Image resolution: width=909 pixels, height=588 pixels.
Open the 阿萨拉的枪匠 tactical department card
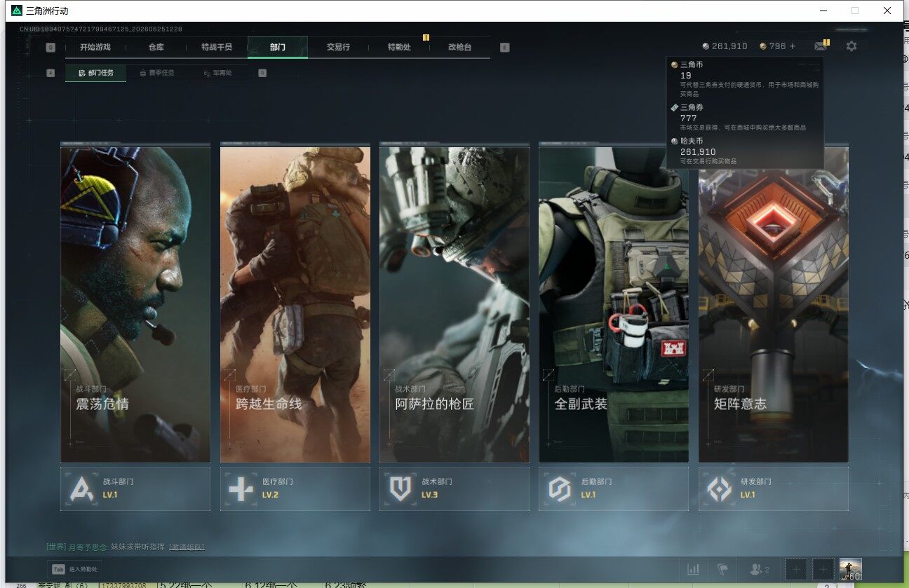(x=454, y=303)
